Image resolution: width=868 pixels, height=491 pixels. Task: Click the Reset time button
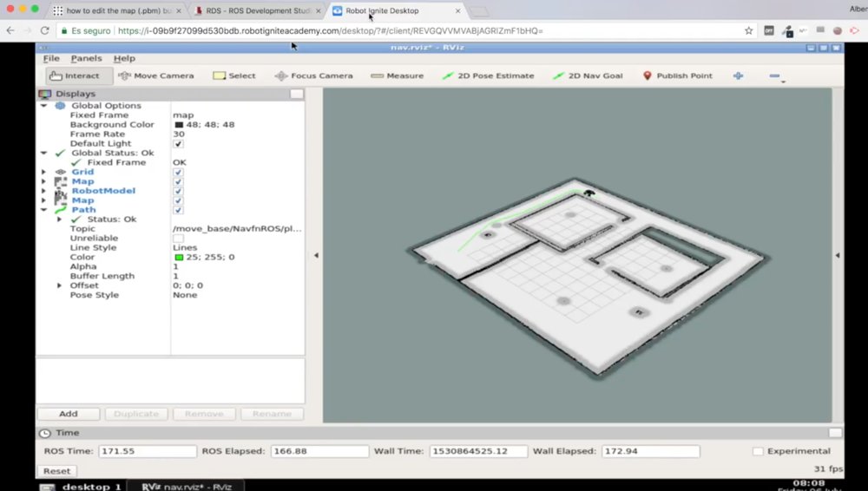(x=56, y=471)
